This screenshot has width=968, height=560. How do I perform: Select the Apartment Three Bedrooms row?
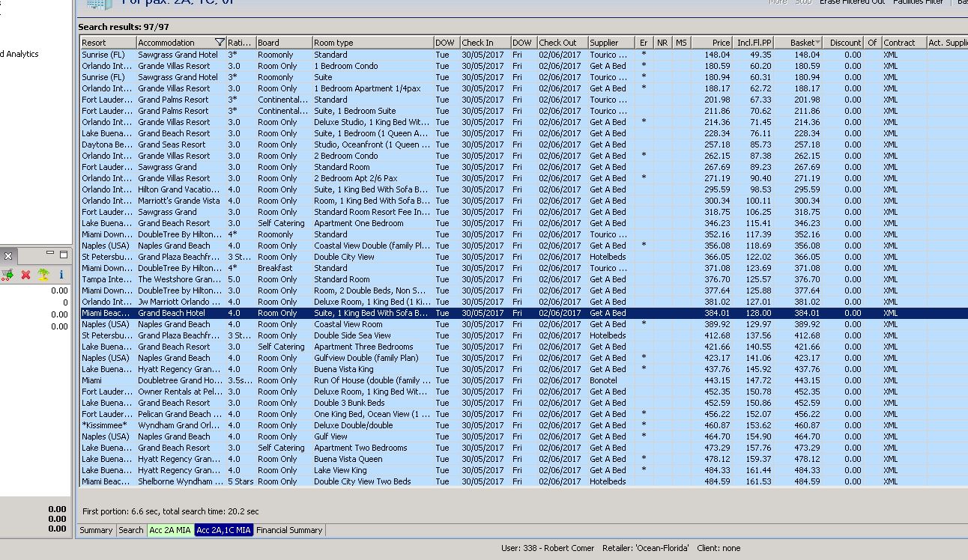(x=524, y=347)
